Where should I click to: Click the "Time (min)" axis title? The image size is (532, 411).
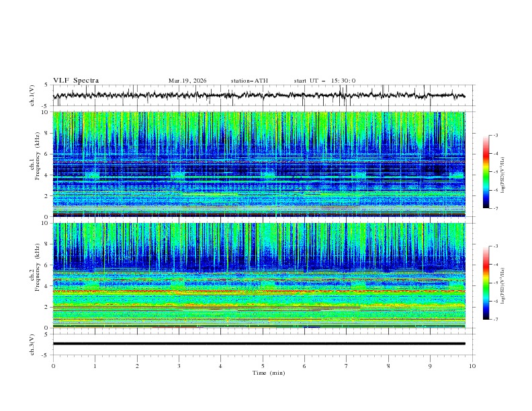269,373
